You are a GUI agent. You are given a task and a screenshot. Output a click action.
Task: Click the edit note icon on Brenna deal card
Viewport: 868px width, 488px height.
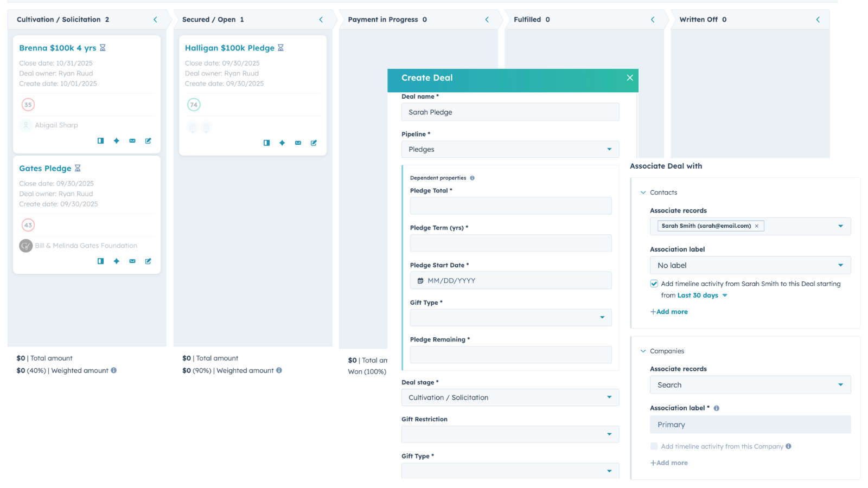148,140
